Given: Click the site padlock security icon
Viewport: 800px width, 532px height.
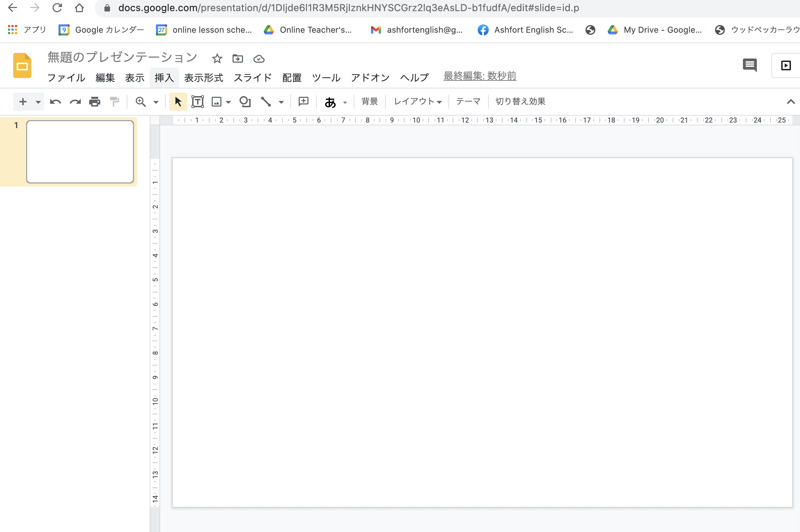Looking at the screenshot, I should [107, 8].
